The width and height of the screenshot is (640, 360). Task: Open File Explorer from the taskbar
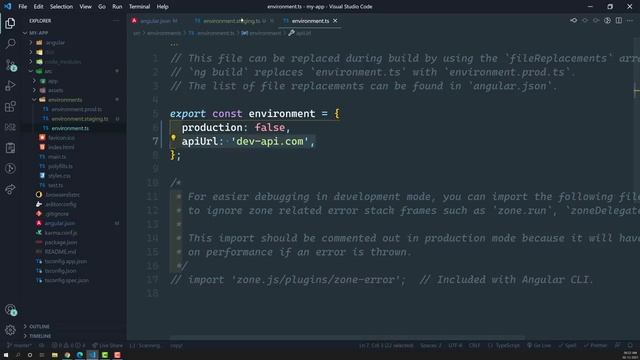[x=55, y=355]
